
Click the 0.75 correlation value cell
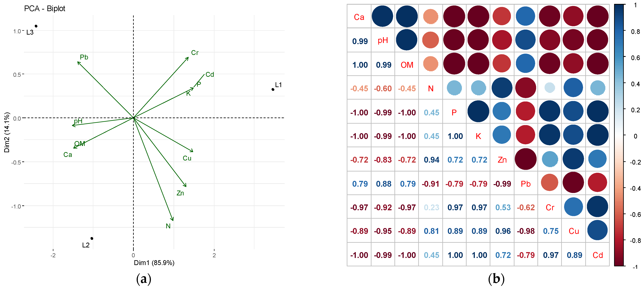(x=551, y=231)
